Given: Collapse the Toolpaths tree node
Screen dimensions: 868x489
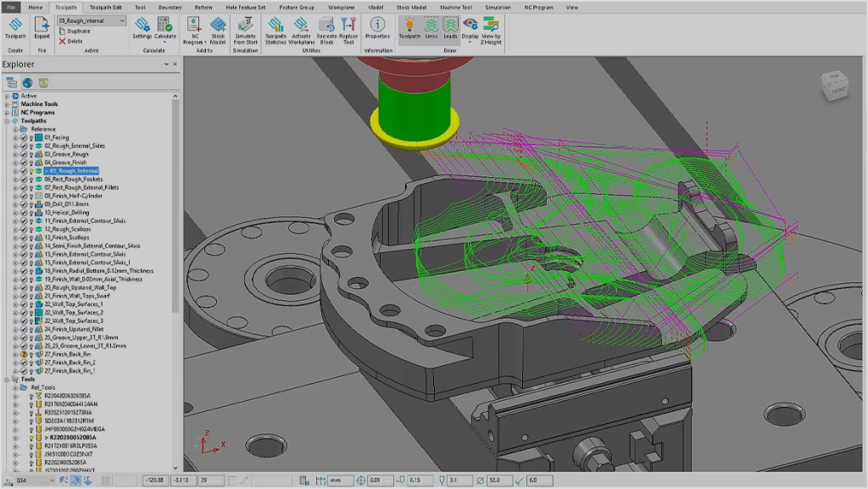Looking at the screenshot, I should [x=6, y=120].
